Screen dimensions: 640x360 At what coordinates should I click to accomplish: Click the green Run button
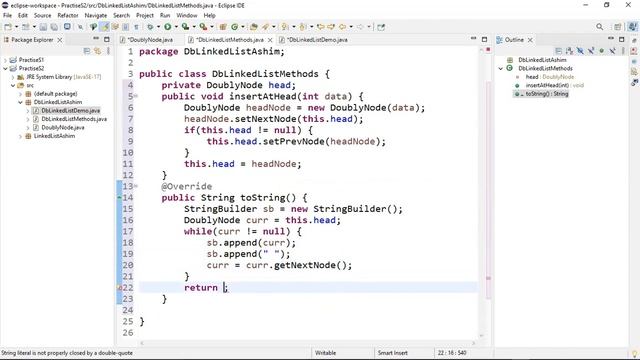tap(167, 27)
